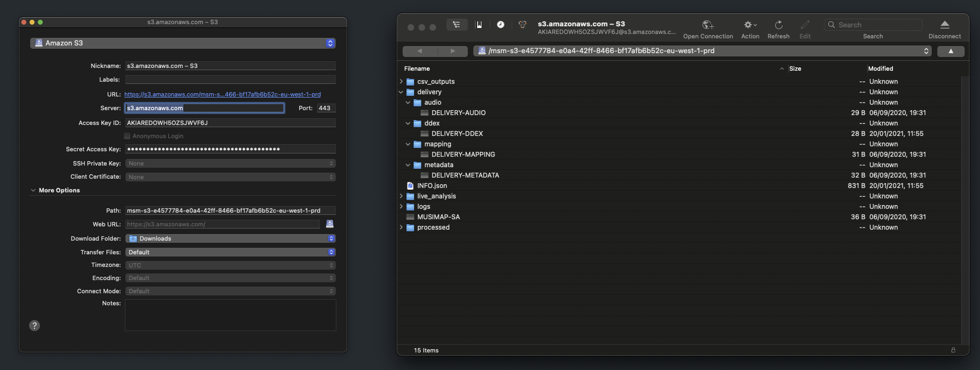The image size is (980, 370).
Task: Open the bookmark URL link
Action: 222,94
